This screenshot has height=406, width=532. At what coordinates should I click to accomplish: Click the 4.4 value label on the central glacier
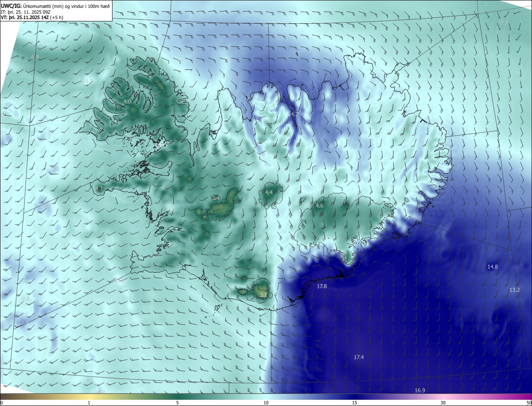pos(269,192)
